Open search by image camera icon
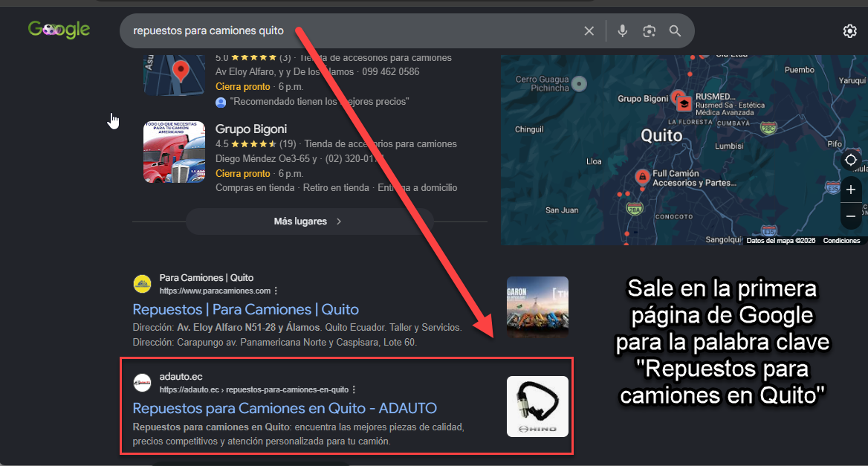The width and height of the screenshot is (868, 466). coord(649,31)
